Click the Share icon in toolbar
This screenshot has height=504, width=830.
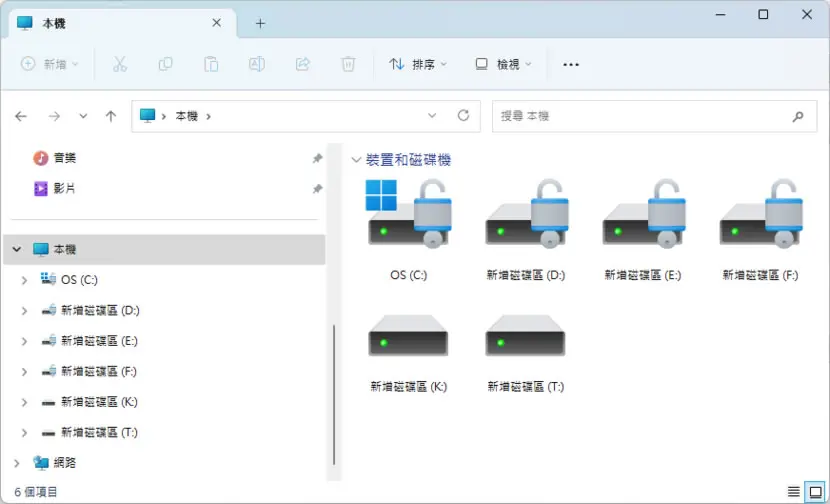pyautogui.click(x=302, y=64)
